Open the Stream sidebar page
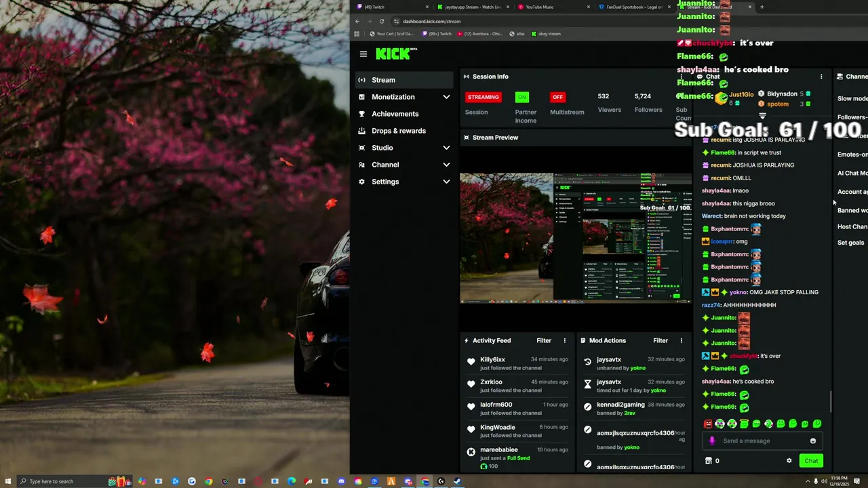Image resolution: width=868 pixels, height=488 pixels. point(404,80)
